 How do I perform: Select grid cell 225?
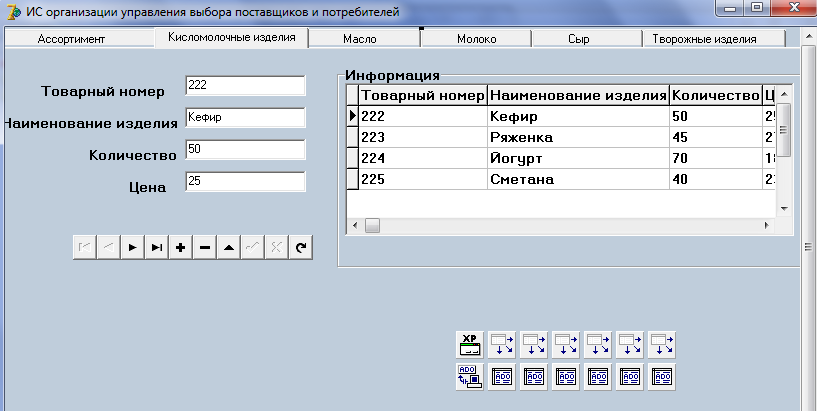point(423,179)
